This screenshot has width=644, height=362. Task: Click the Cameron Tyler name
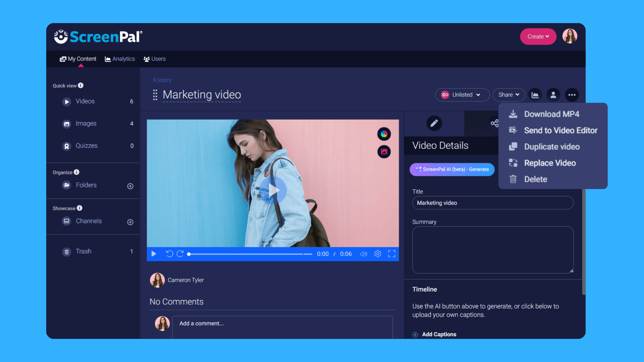coord(186,280)
